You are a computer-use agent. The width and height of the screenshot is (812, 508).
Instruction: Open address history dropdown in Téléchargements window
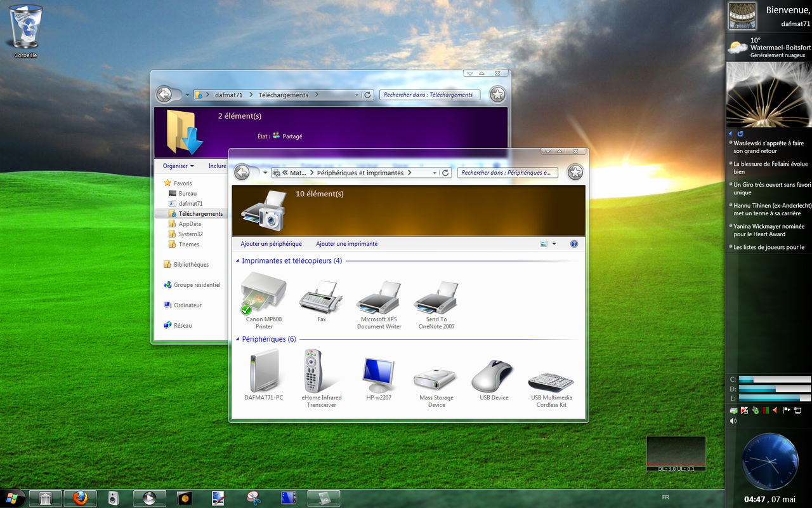357,95
